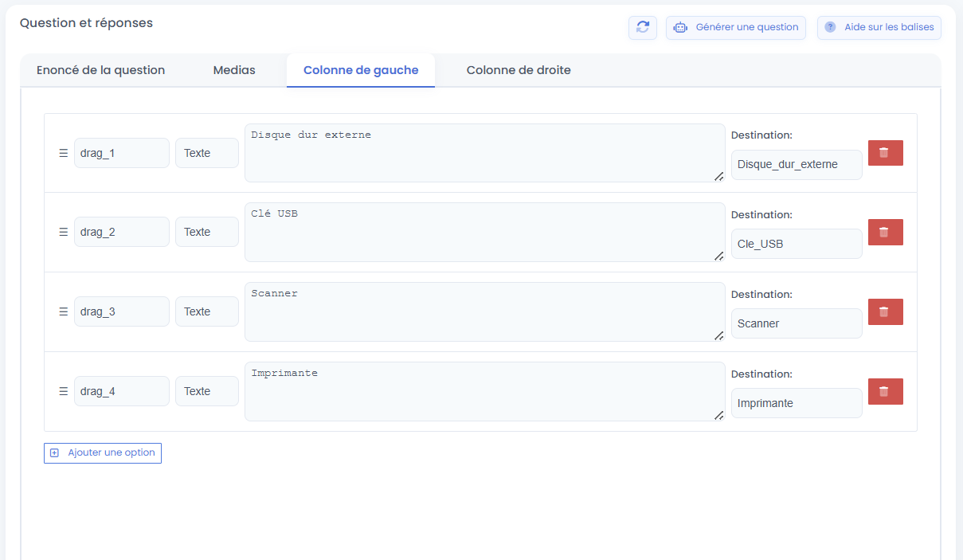
Task: Delete the Disque dur externe option
Action: pos(885,152)
